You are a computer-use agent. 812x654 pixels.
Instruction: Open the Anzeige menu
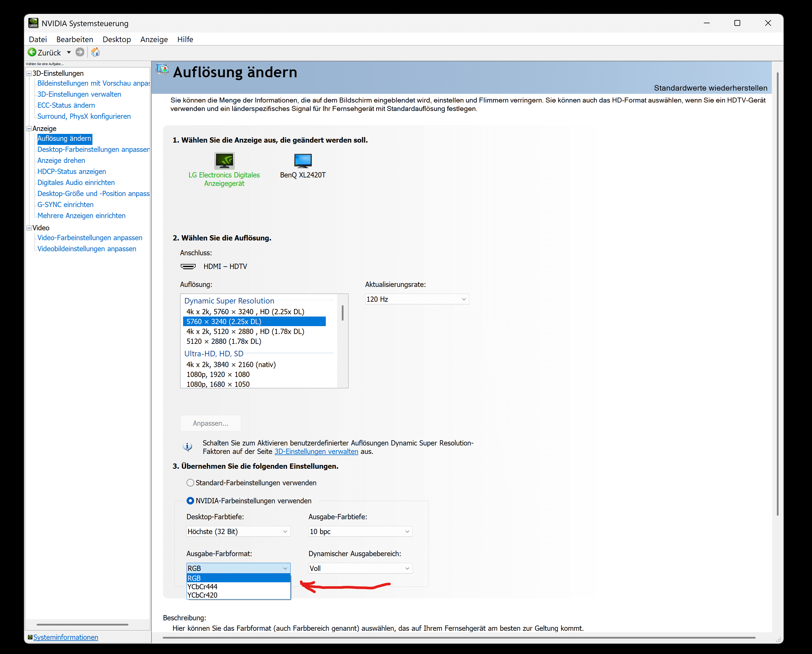click(154, 39)
